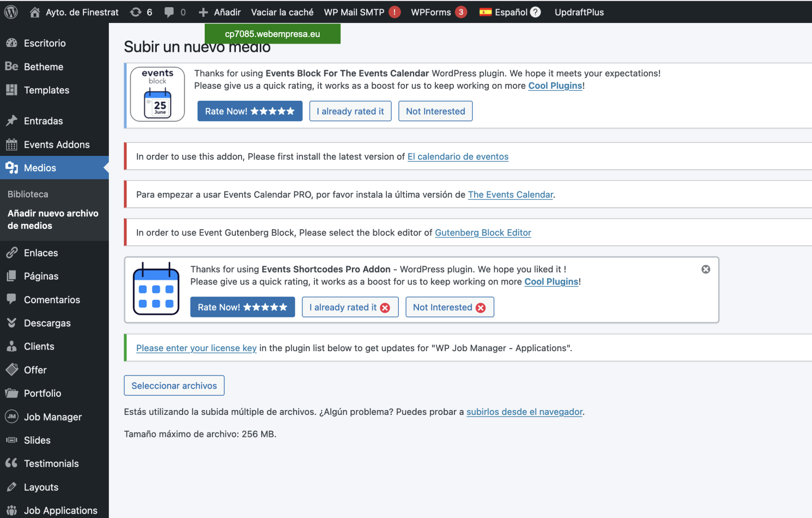Select Añadir nuevo archivo de medios submenu
Image resolution: width=812 pixels, height=518 pixels.
(53, 219)
